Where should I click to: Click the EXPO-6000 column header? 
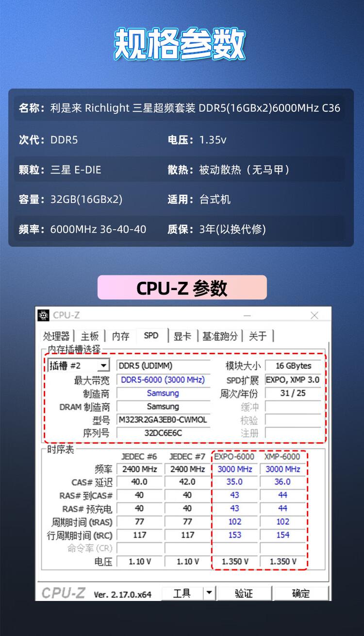[234, 456]
